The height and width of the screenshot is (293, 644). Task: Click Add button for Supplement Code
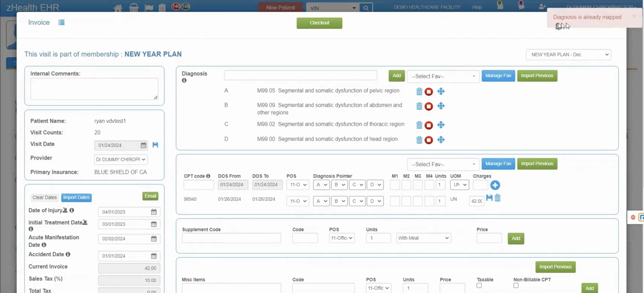point(516,239)
